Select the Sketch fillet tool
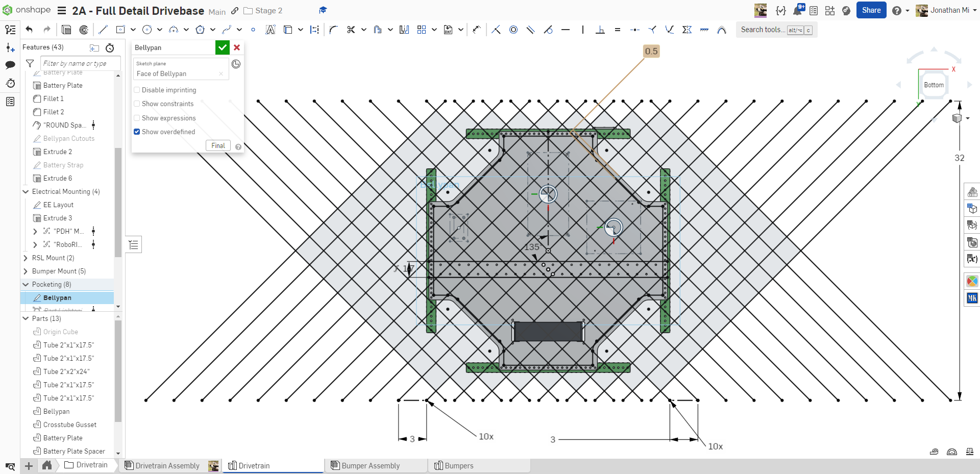 point(333,30)
